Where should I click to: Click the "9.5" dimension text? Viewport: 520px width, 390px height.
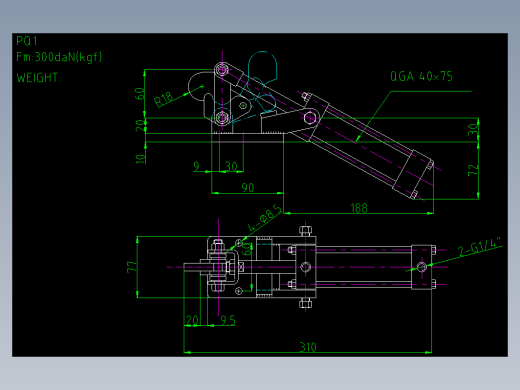pyautogui.click(x=228, y=320)
